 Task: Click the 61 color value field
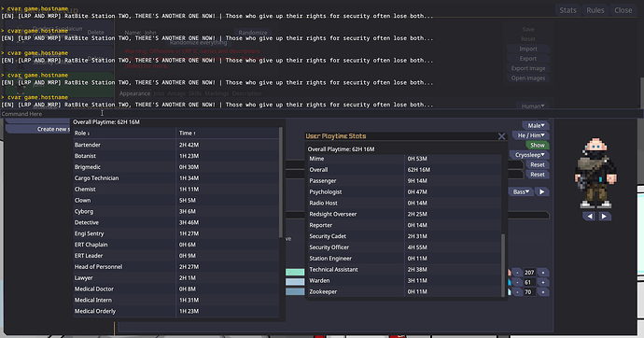click(x=529, y=282)
